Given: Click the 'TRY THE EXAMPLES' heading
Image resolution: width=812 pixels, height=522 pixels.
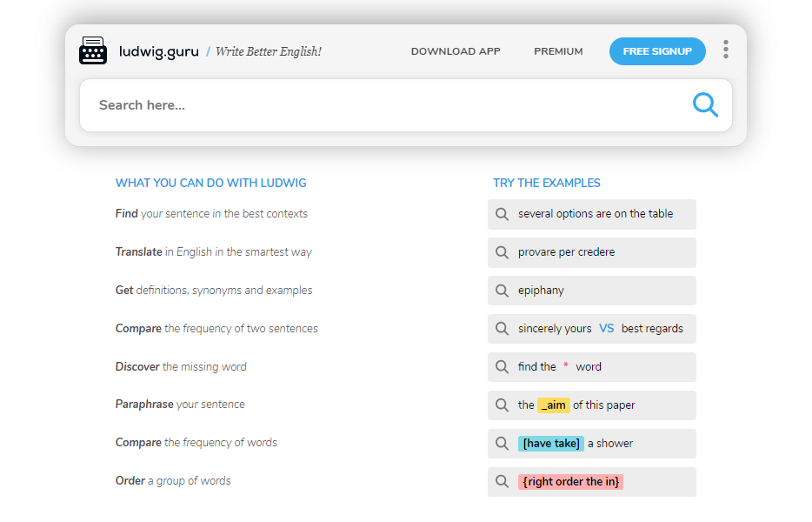Looking at the screenshot, I should (546, 183).
